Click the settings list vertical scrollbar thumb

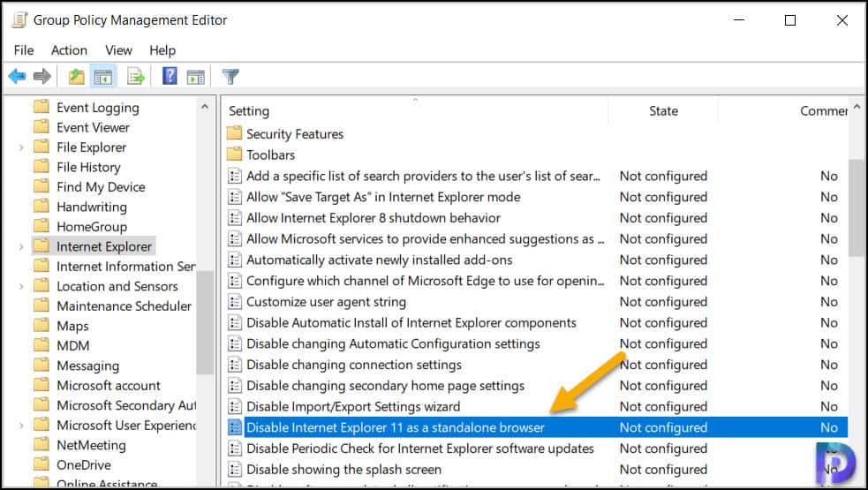tap(857, 207)
